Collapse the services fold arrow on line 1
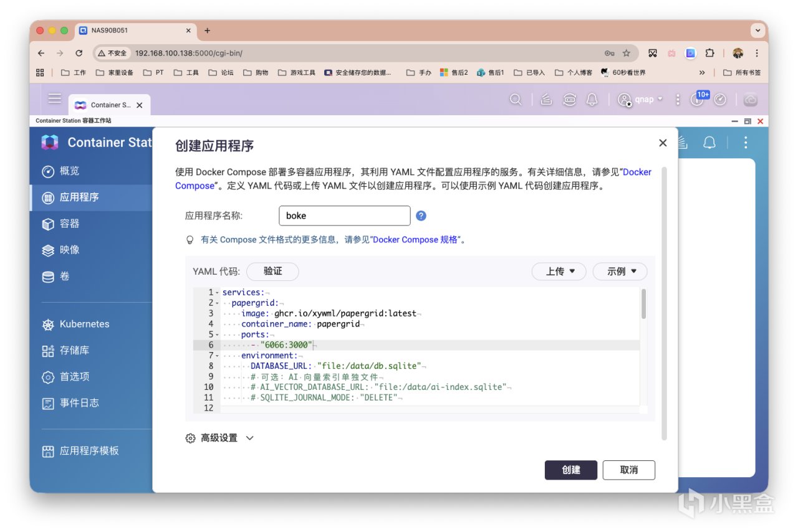Screen dimensions: 798x532 click(217, 293)
